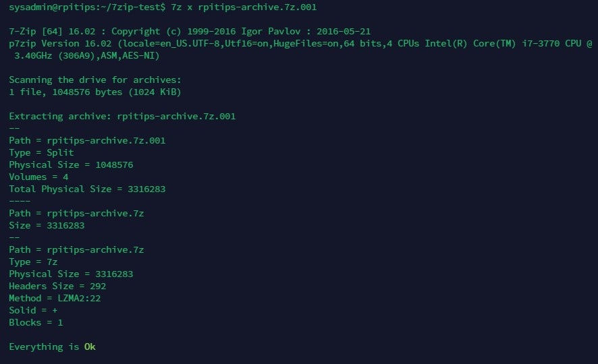Click the 'Blocks = 1' line
This screenshot has height=364, width=598.
(x=36, y=322)
